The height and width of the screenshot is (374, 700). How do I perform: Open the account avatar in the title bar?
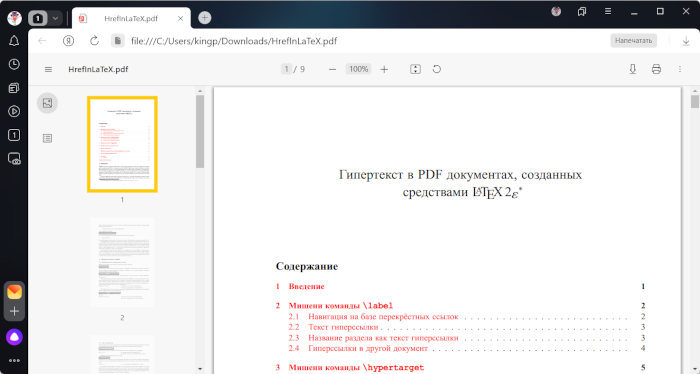click(x=556, y=12)
